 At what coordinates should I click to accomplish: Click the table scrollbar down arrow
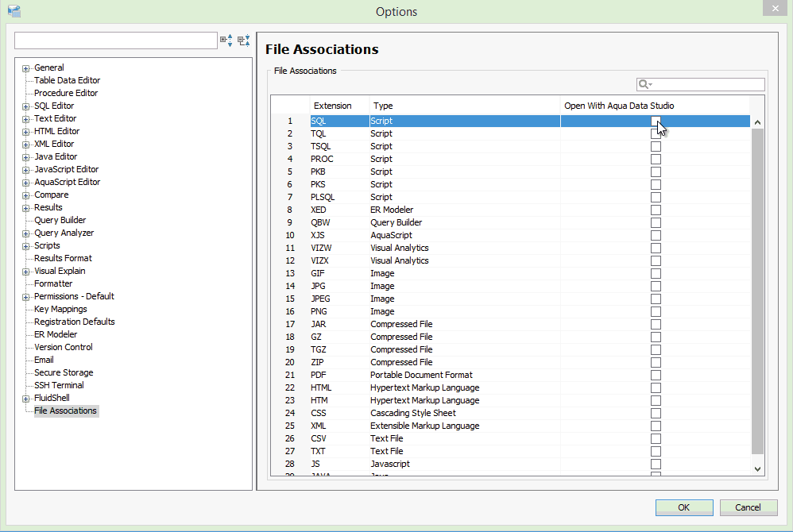pyautogui.click(x=757, y=468)
